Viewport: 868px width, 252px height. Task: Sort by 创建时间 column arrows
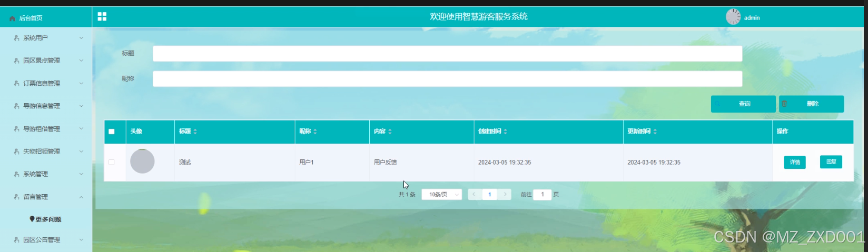pos(505,132)
